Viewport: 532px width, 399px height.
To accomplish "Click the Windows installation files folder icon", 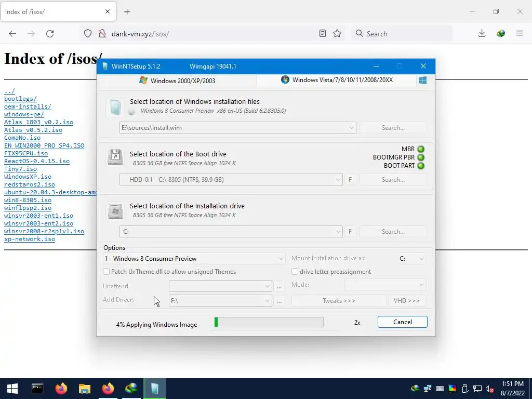I will pyautogui.click(x=115, y=107).
